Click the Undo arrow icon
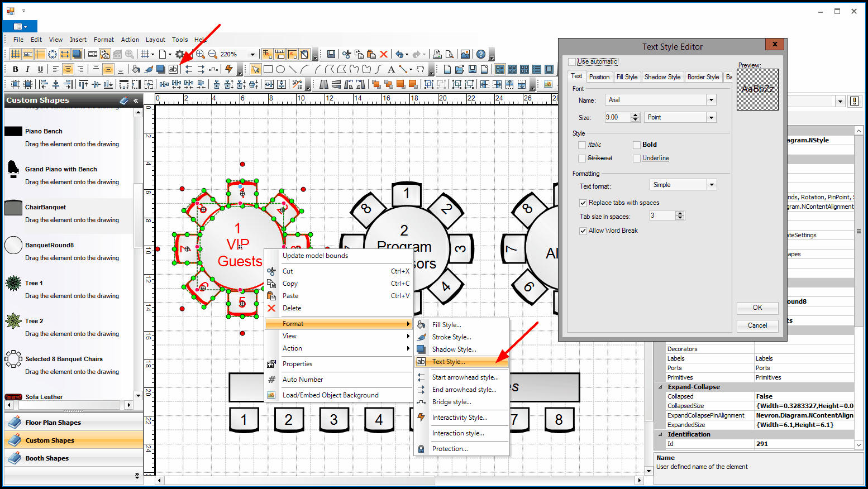Screen dimensions: 868x489 coord(399,54)
